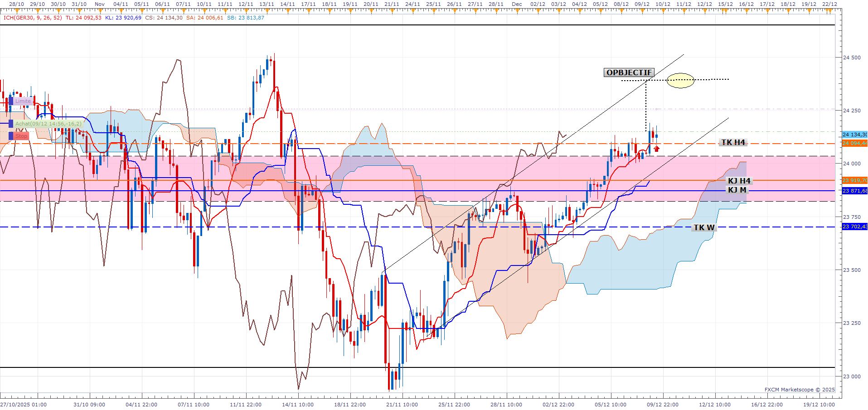
Task: Click the Achat(09/12 14:56) position label
Action: (48, 124)
